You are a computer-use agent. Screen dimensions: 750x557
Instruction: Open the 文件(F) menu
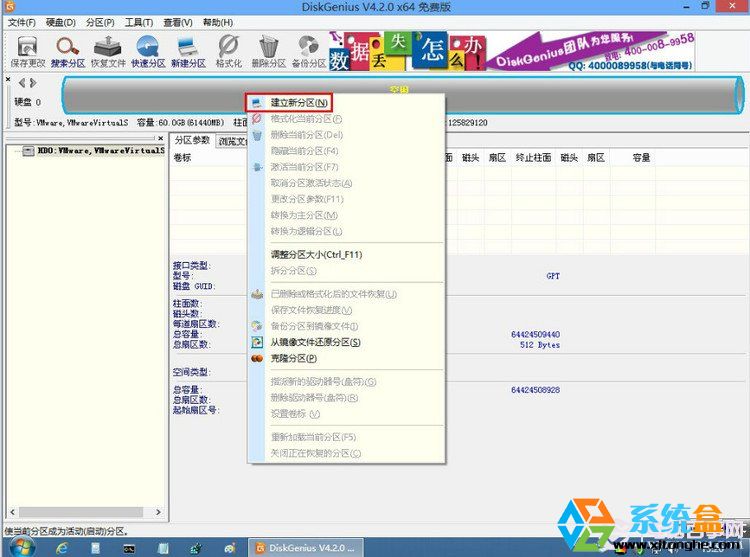click(22, 22)
